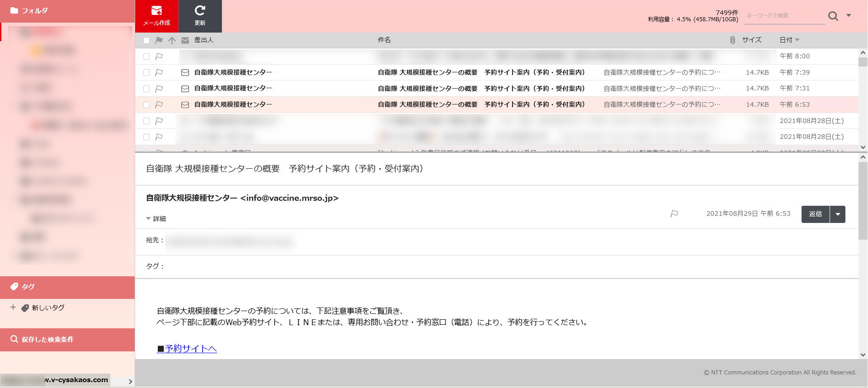Click the keyword search input field
Viewport: 868px width, 388px height.
click(783, 16)
